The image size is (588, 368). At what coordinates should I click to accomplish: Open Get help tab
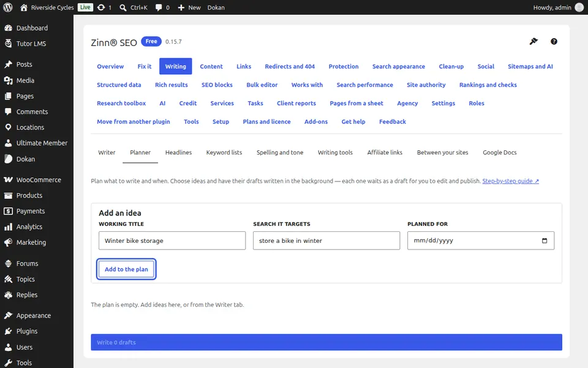coord(353,121)
